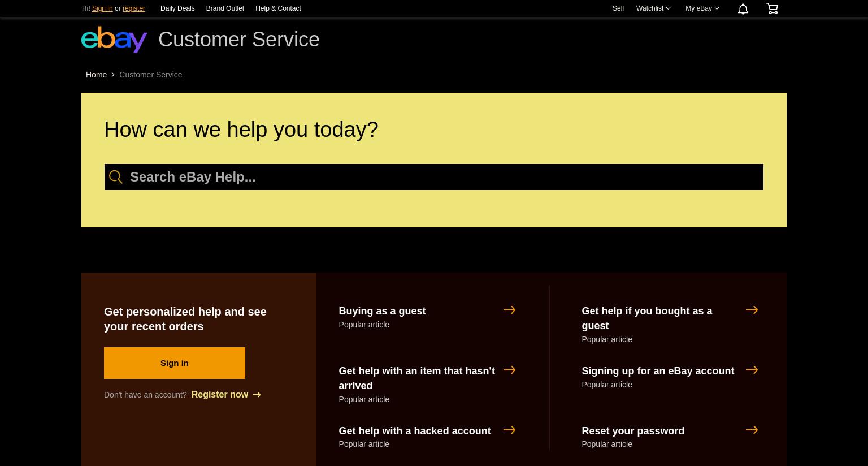This screenshot has height=466, width=868.
Task: Click arrow next to Buying as a guest
Action: [509, 310]
